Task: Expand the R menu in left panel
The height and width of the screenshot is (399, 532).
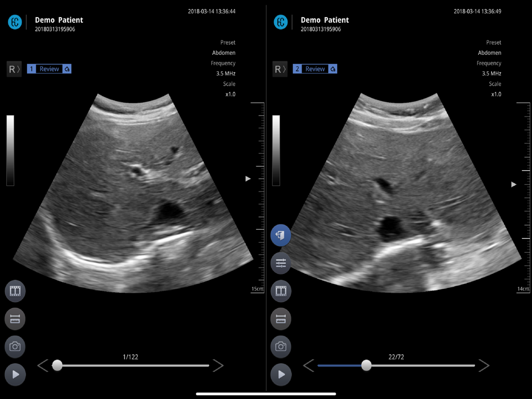Action: (x=14, y=69)
